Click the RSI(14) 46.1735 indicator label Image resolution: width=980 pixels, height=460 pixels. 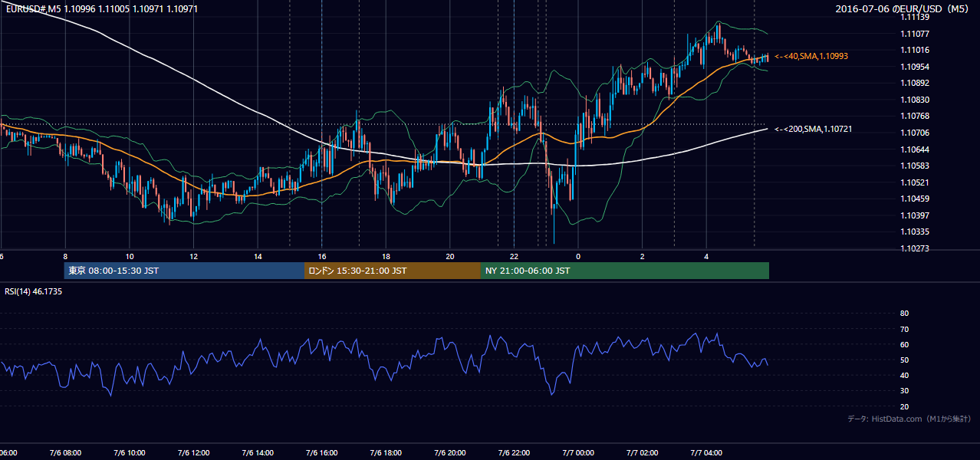point(34,291)
